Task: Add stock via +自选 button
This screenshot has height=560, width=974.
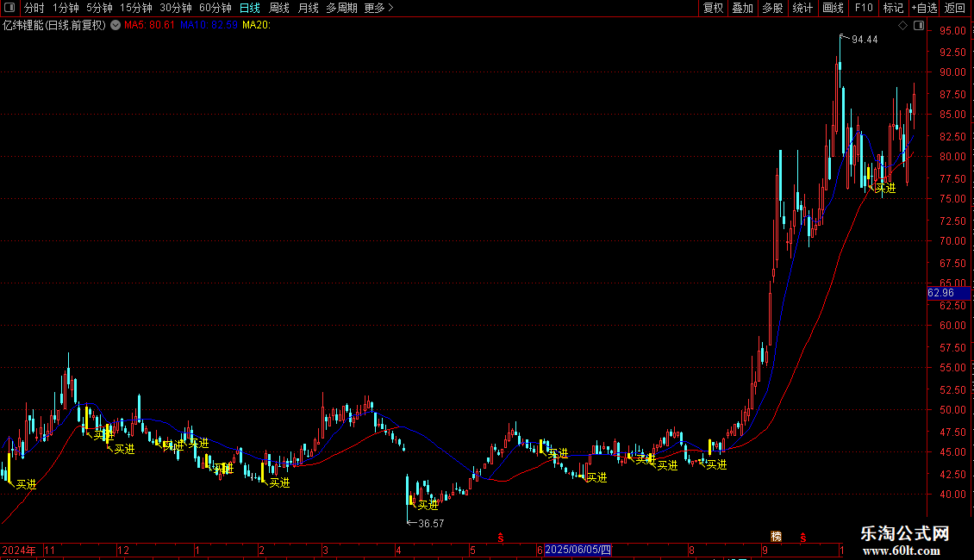Action: coord(924,8)
